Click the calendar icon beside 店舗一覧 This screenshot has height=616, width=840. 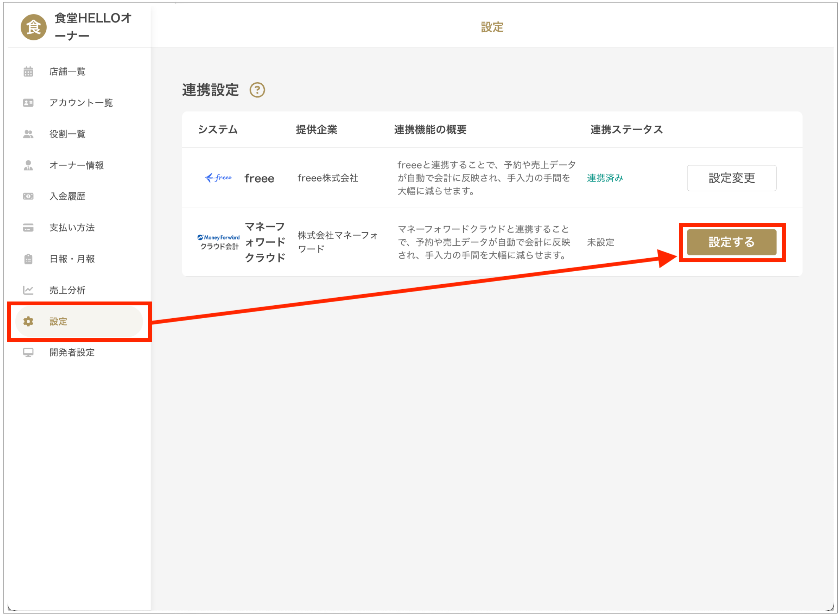pyautogui.click(x=28, y=71)
